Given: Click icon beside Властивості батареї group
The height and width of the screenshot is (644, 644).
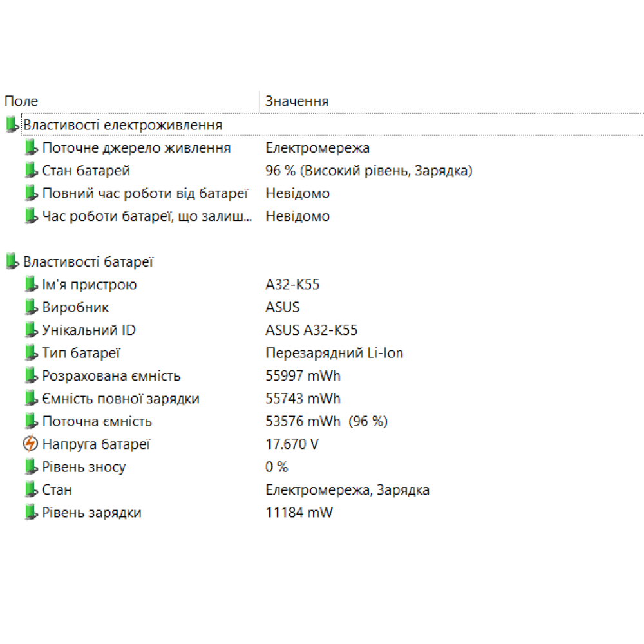Looking at the screenshot, I should coord(12,261).
